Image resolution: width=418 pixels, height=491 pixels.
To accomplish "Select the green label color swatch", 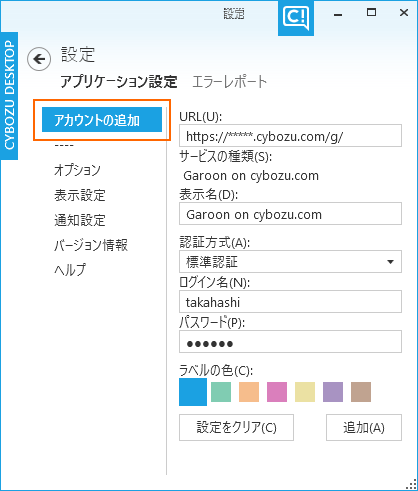I will (x=221, y=392).
